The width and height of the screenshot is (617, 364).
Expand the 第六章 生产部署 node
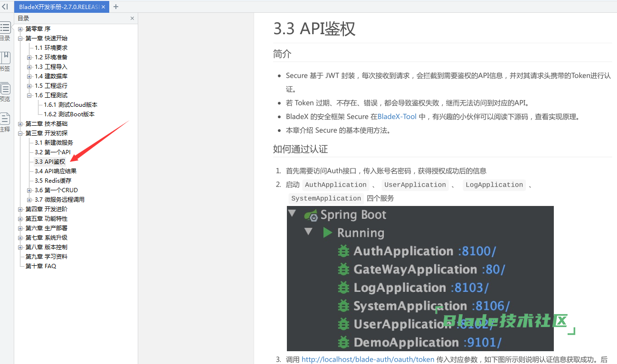[x=20, y=228]
